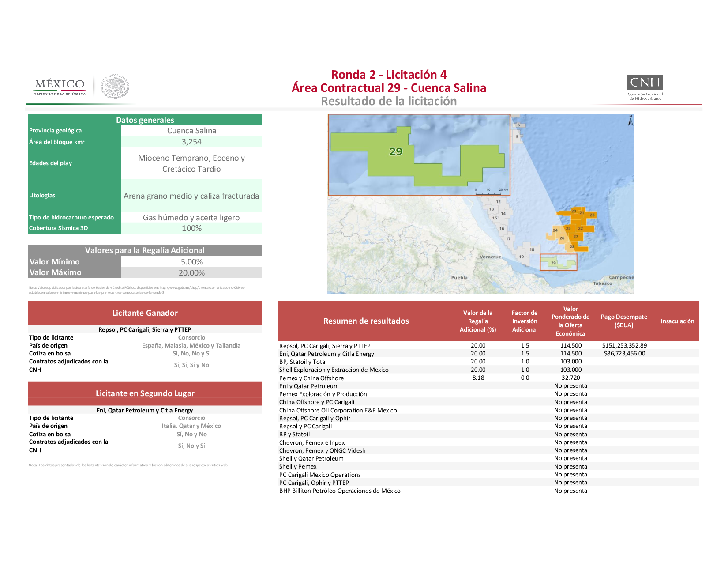Click the Mexican national seal emblem
This screenshot has width=728, height=563.
point(115,87)
